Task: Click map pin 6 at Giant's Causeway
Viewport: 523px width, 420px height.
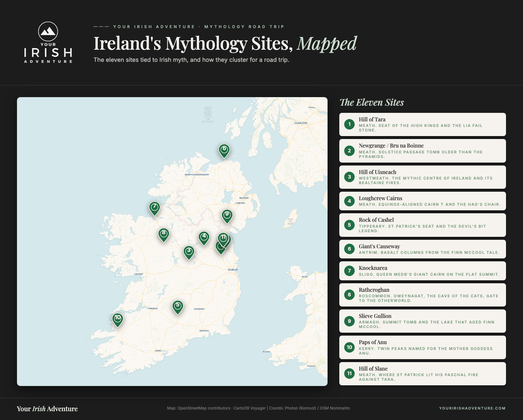Action: coord(224,151)
